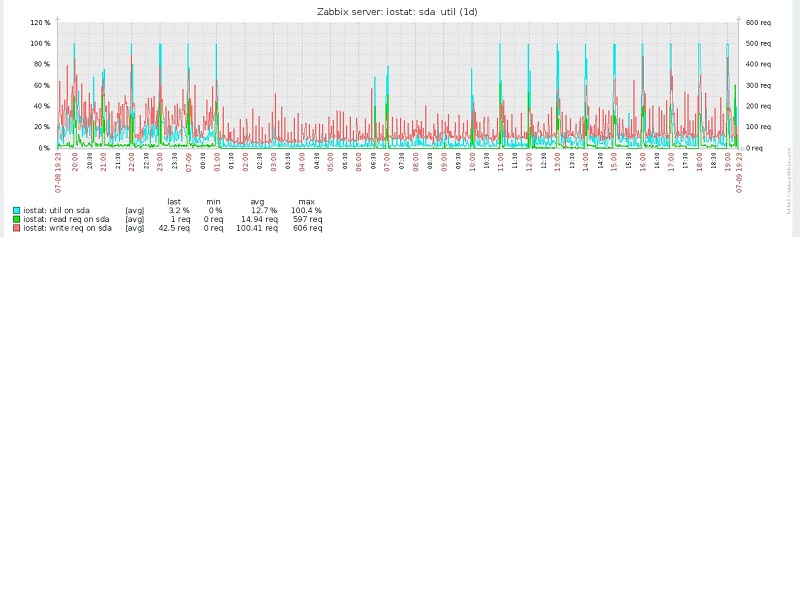Click the last value '3.2 %'

coord(179,210)
